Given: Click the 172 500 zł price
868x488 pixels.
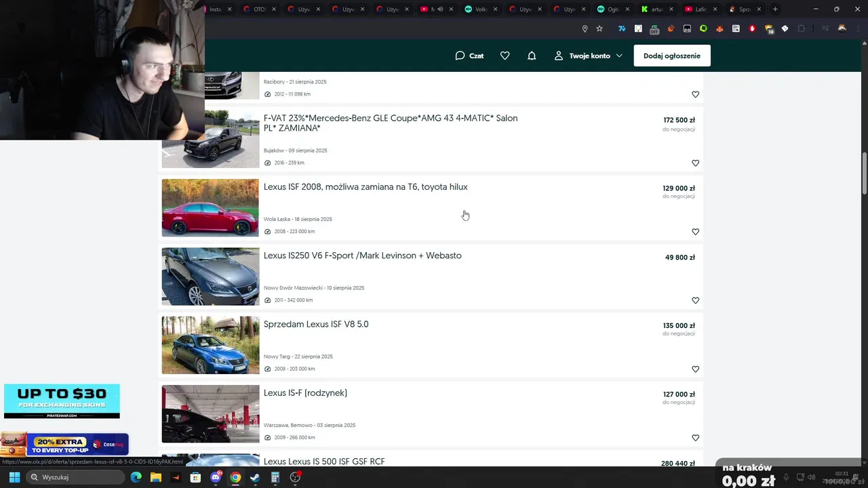Looking at the screenshot, I should [679, 120].
